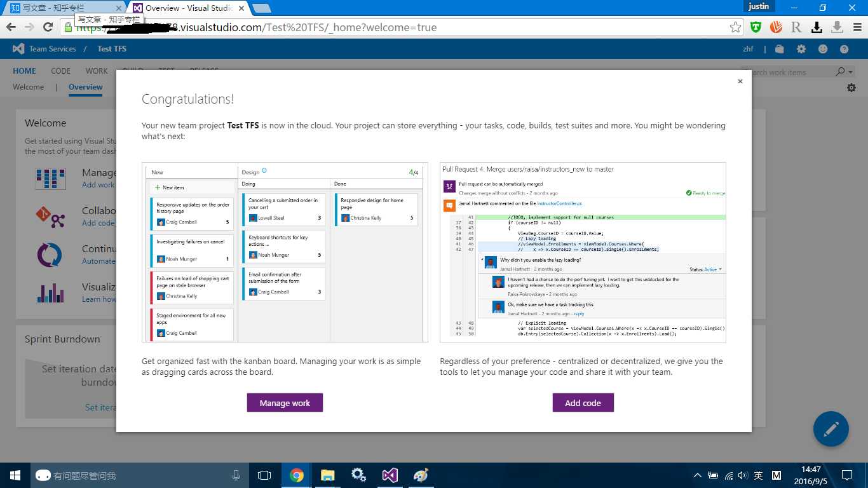Click the Continuous integration cycle icon
This screenshot has height=488, width=868.
[x=50, y=255]
